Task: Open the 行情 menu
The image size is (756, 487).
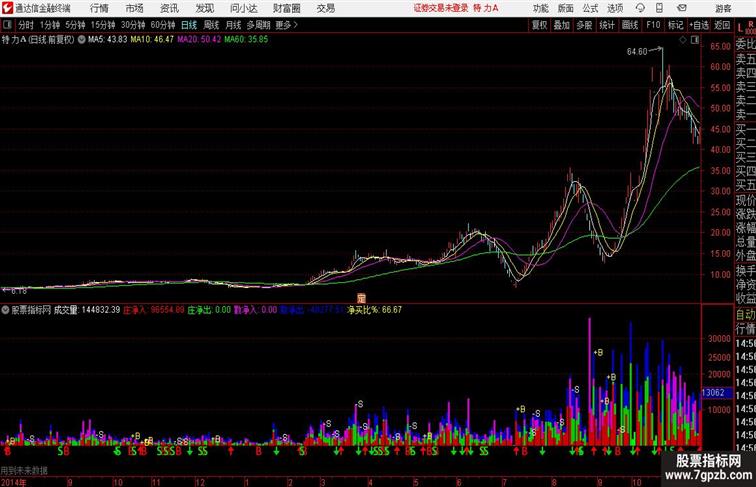Action: [99, 8]
